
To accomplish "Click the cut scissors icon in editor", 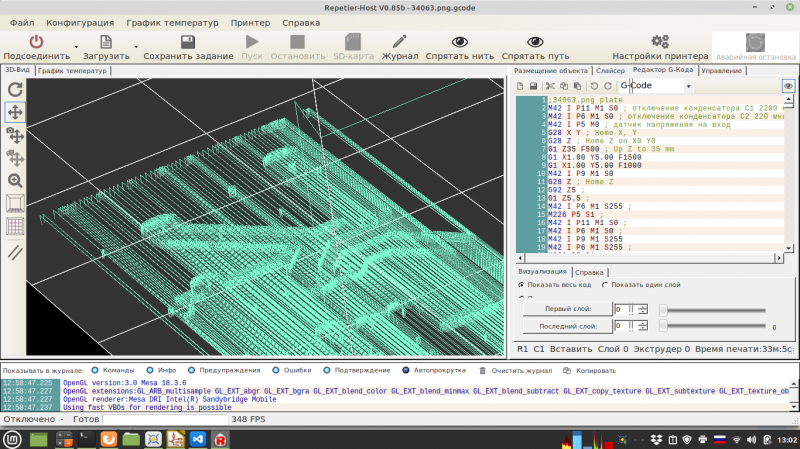I will point(550,87).
